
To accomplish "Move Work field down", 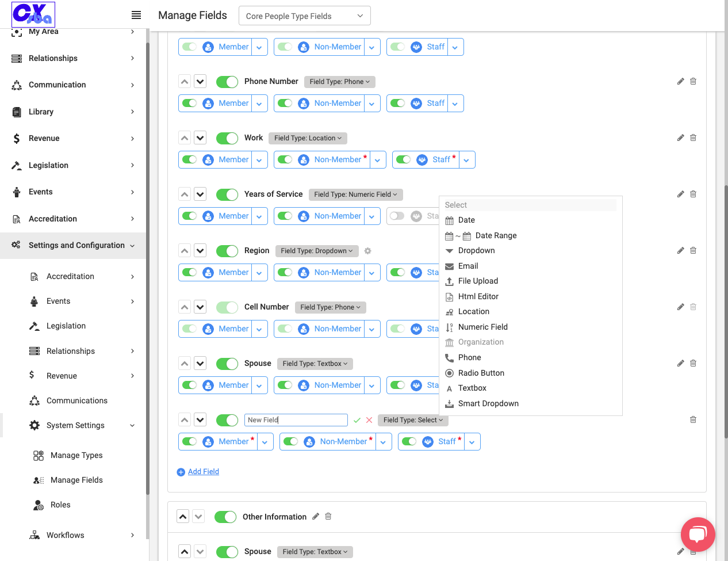I will click(200, 138).
